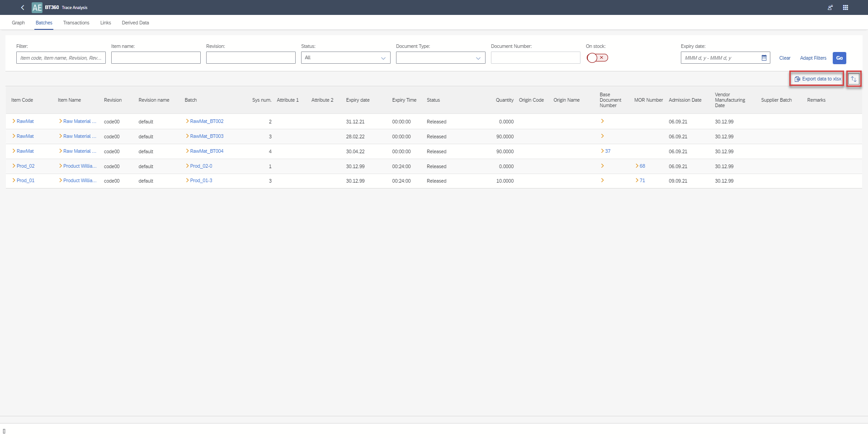Open the Document Type dropdown

[x=440, y=57]
